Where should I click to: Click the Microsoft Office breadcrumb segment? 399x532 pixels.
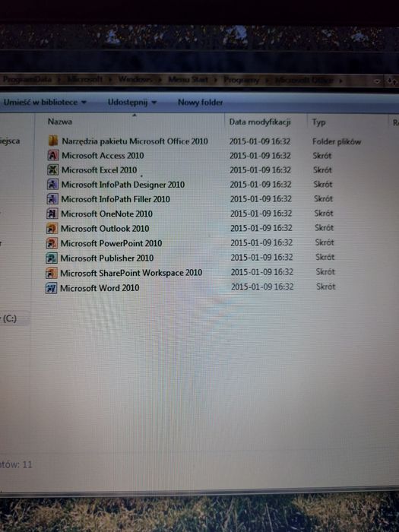pos(304,81)
